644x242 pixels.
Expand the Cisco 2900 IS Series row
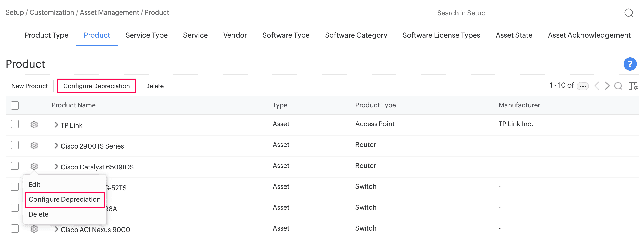click(56, 145)
